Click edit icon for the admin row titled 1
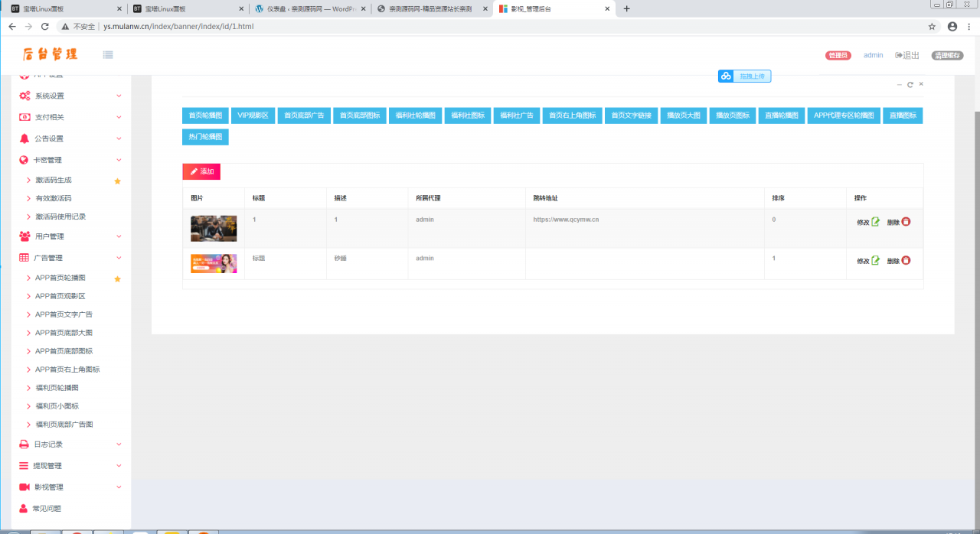Viewport: 980px width, 534px height. (876, 222)
